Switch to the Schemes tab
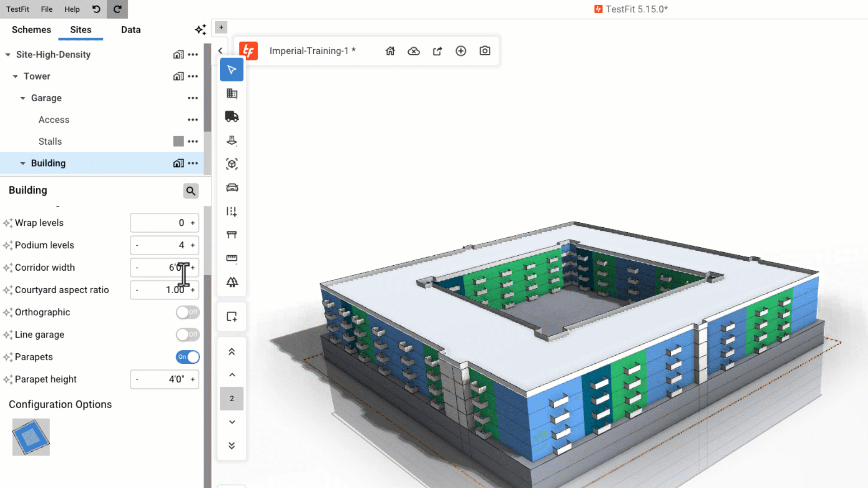Screen dimensions: 868x488 tap(31, 30)
